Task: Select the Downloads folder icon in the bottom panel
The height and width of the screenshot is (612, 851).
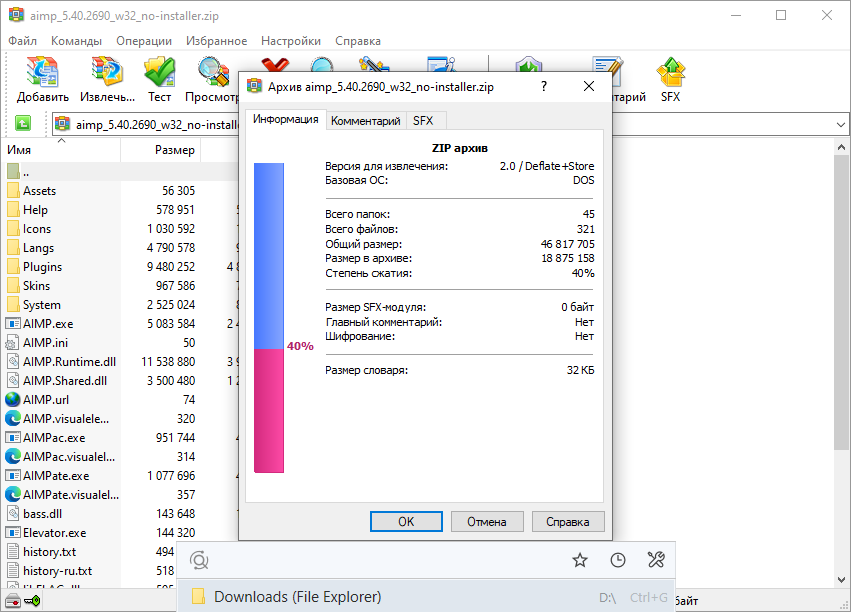Action: [199, 597]
